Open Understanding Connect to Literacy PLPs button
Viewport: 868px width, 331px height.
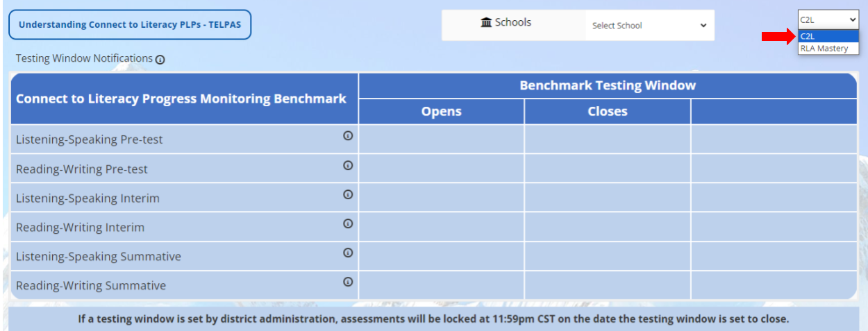coord(130,24)
